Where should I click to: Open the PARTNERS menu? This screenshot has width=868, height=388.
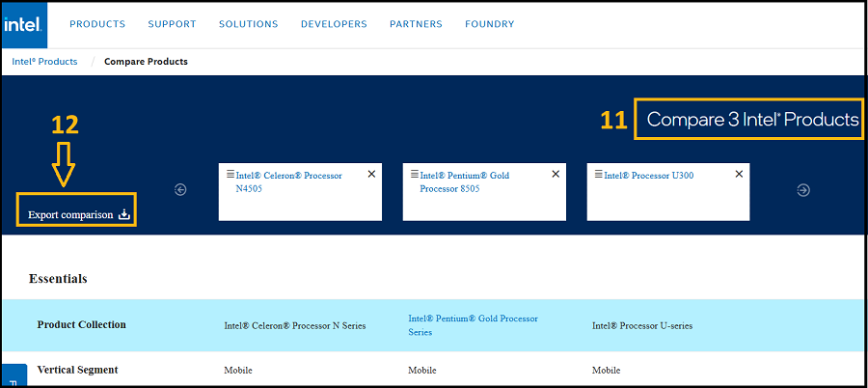point(416,24)
